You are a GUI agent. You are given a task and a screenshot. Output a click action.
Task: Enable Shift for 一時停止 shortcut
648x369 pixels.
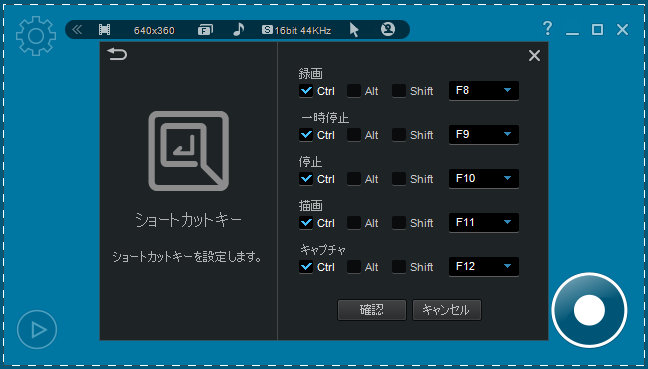click(399, 135)
